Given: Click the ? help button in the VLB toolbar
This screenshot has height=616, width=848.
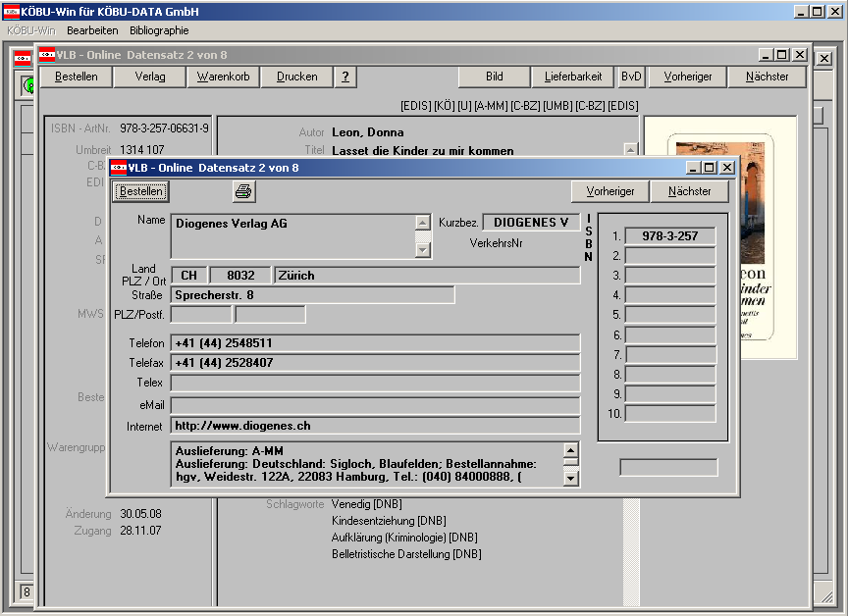Looking at the screenshot, I should coord(345,77).
